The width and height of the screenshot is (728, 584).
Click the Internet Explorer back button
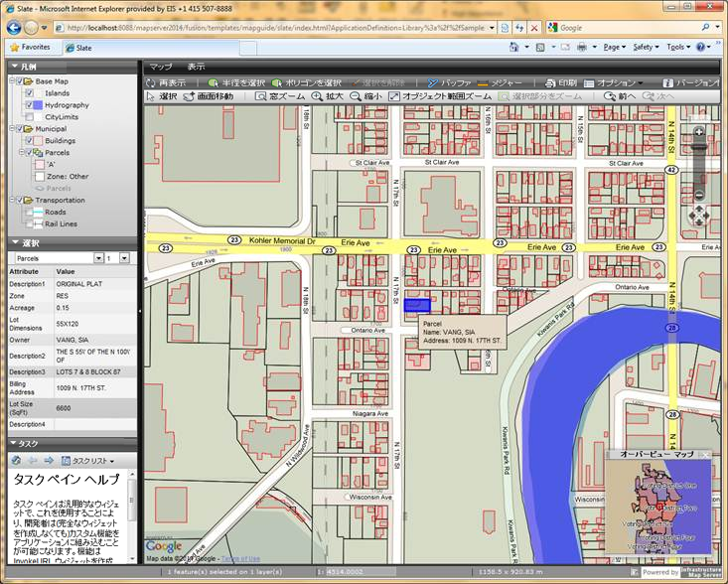click(x=14, y=28)
